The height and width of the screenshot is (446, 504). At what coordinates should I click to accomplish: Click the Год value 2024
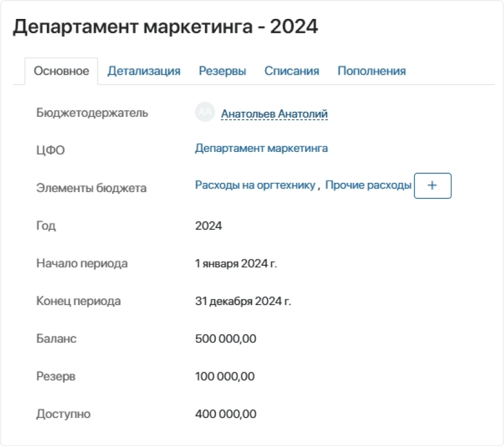tap(208, 226)
